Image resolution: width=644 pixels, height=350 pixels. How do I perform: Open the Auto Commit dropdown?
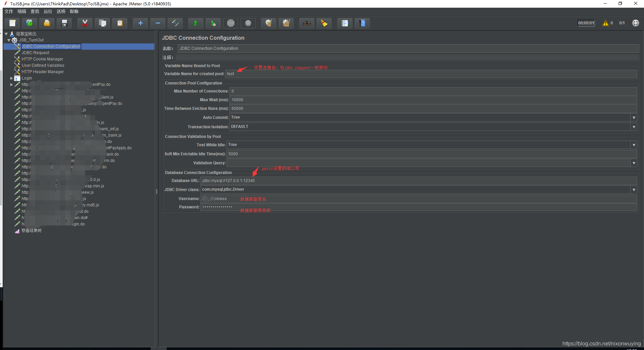tap(634, 118)
